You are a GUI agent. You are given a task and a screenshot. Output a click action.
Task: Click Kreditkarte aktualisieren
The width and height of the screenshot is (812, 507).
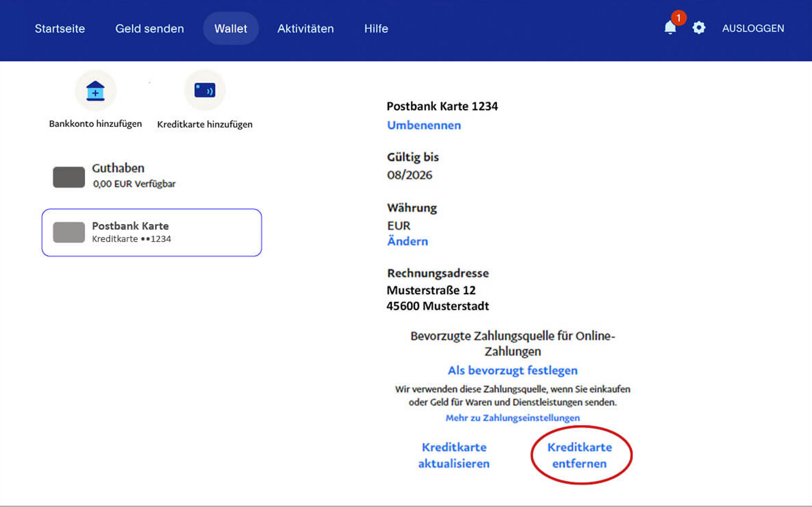[x=454, y=455]
